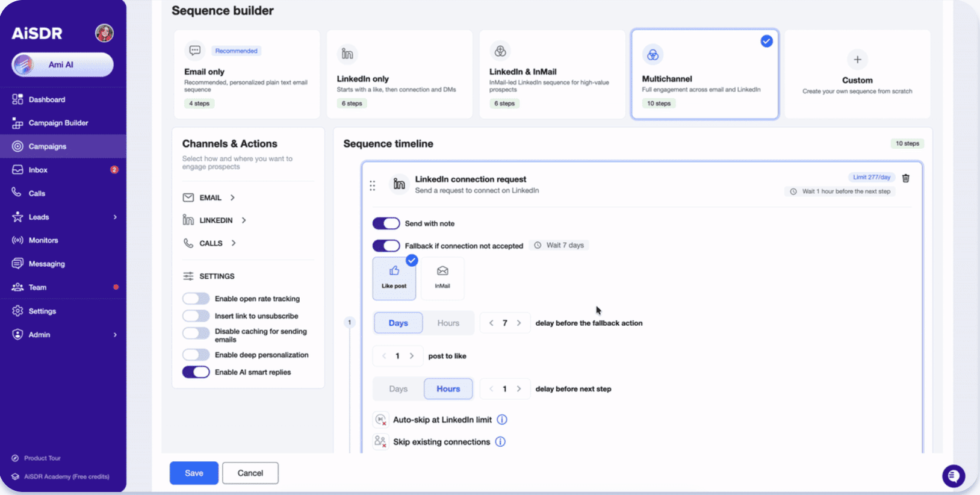Viewport: 980px width, 495px height.
Task: Click the Admin shield icon
Action: coord(17,334)
